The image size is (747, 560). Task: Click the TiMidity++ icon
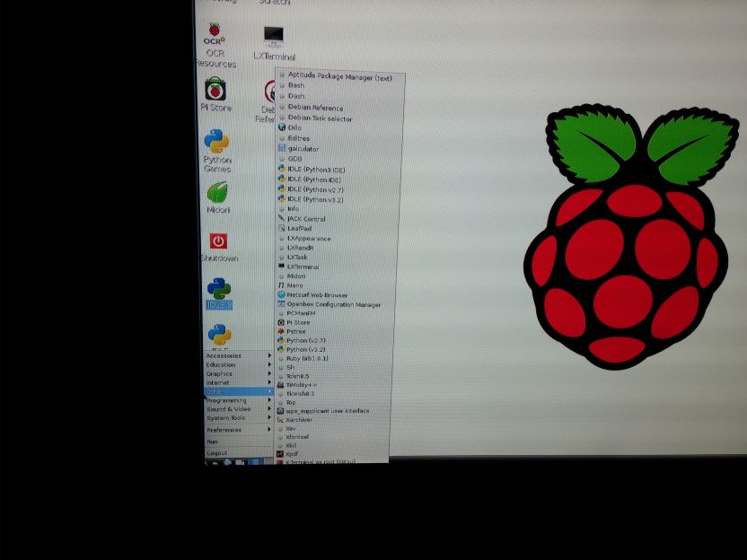280,384
